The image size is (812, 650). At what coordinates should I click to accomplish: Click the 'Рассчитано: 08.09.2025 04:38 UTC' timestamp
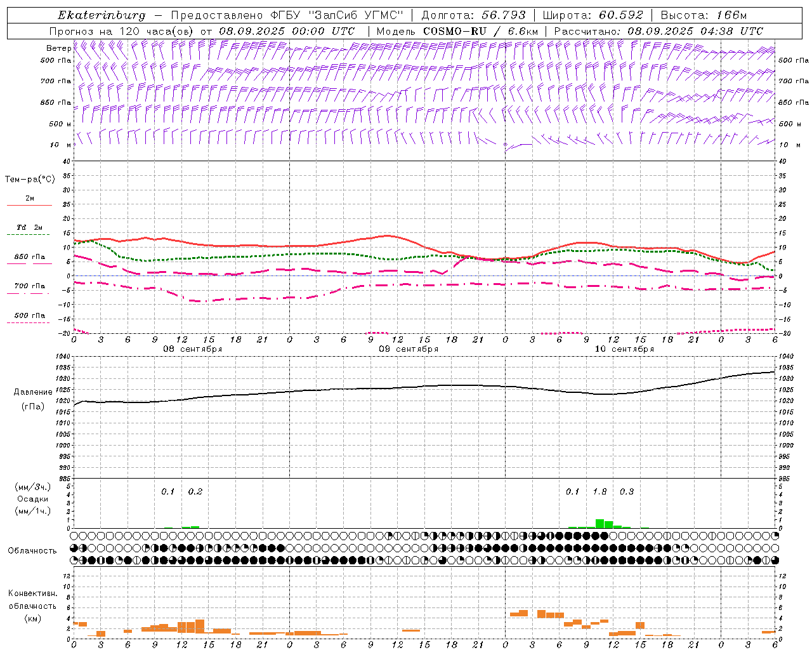point(658,31)
